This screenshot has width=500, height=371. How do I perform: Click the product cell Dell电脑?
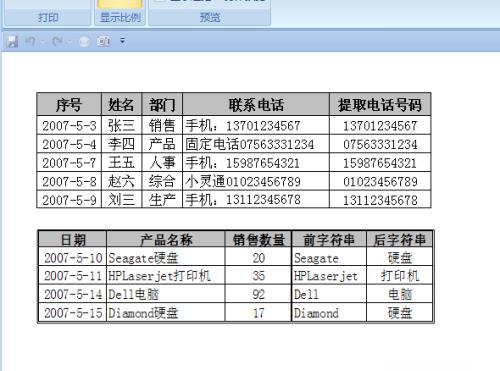[166, 294]
